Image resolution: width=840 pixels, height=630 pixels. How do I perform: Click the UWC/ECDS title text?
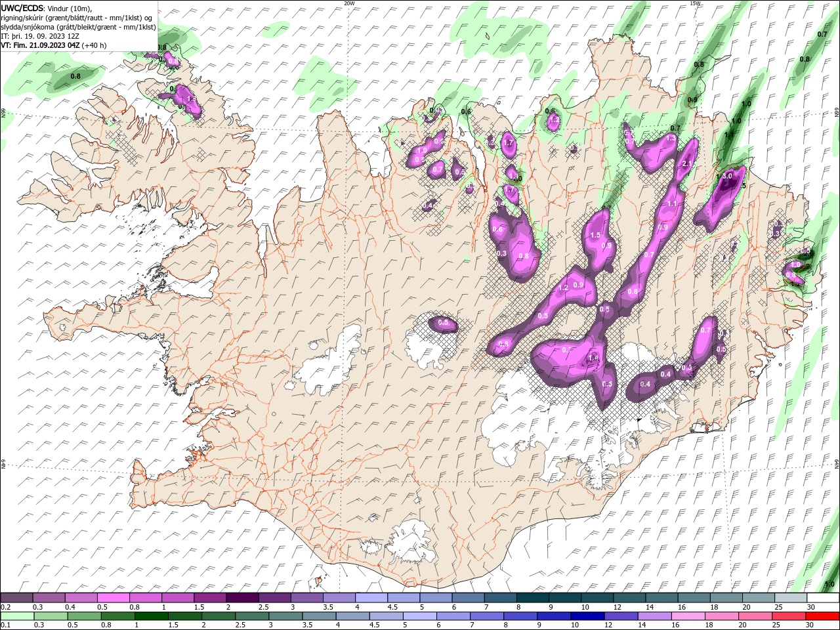pyautogui.click(x=22, y=8)
